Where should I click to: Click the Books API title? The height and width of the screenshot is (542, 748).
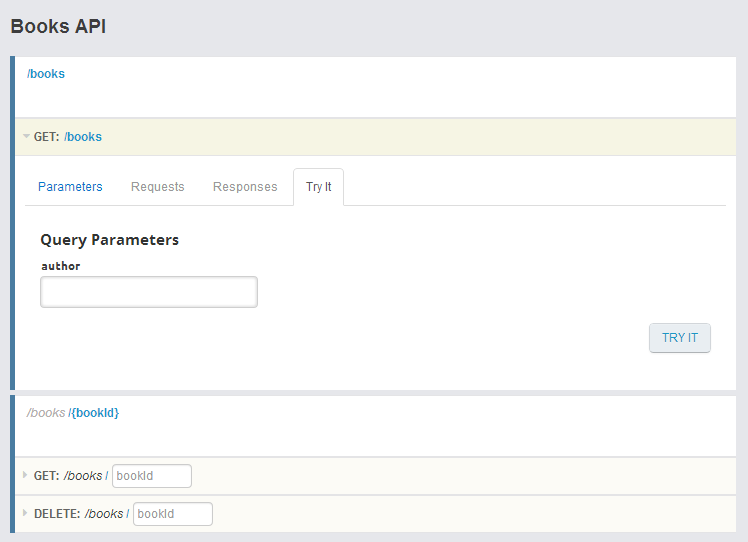tap(58, 26)
